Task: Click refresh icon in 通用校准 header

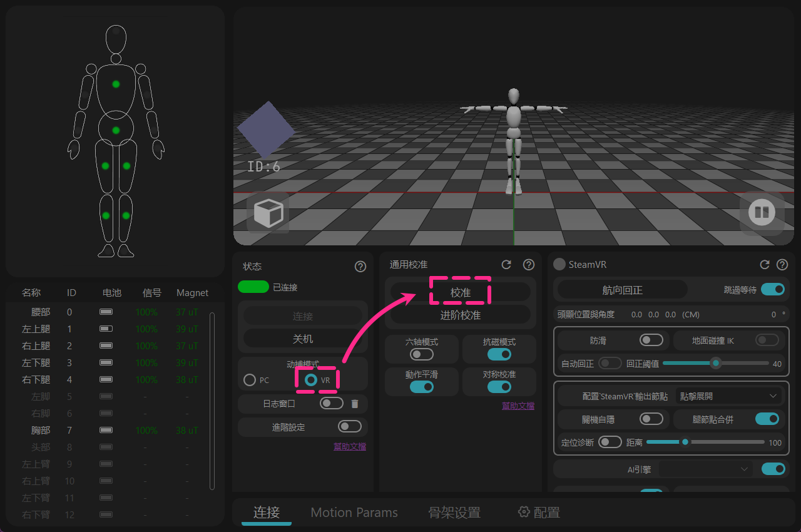Action: pyautogui.click(x=507, y=265)
